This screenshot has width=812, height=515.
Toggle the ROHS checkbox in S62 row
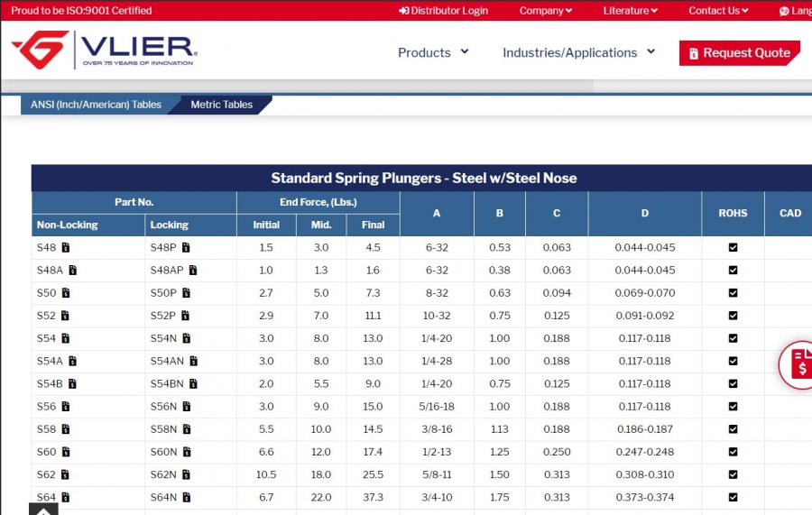pos(733,474)
